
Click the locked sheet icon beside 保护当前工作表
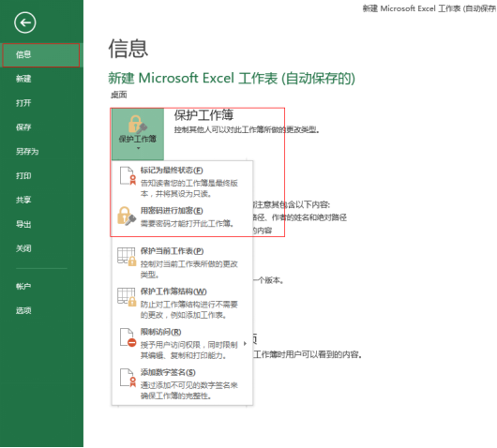(x=127, y=257)
